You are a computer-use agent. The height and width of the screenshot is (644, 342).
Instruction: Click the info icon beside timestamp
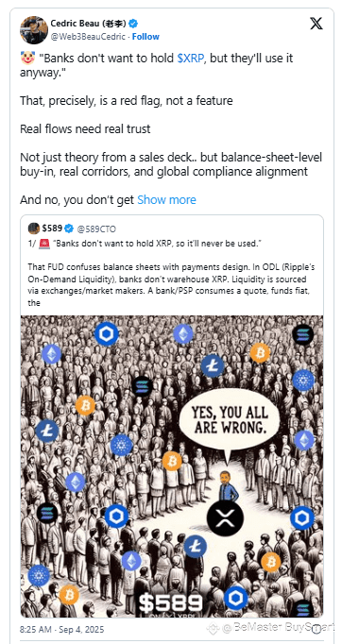(x=317, y=628)
